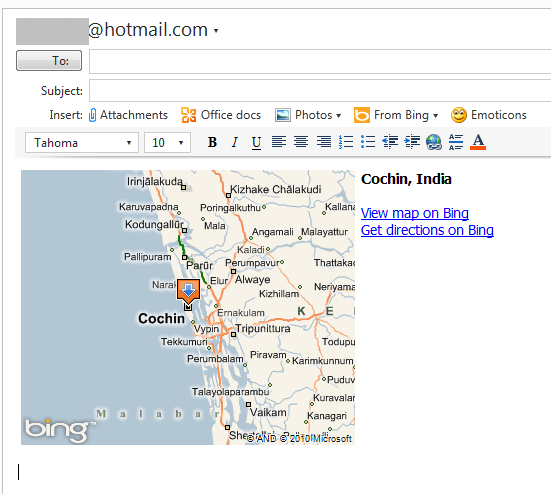This screenshot has width=551, height=494.
Task: Click Office docs label
Action: (x=231, y=115)
